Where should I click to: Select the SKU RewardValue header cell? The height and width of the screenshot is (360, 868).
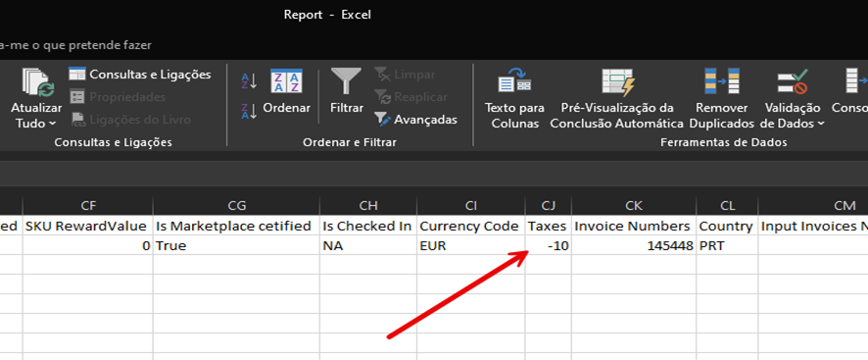88,226
